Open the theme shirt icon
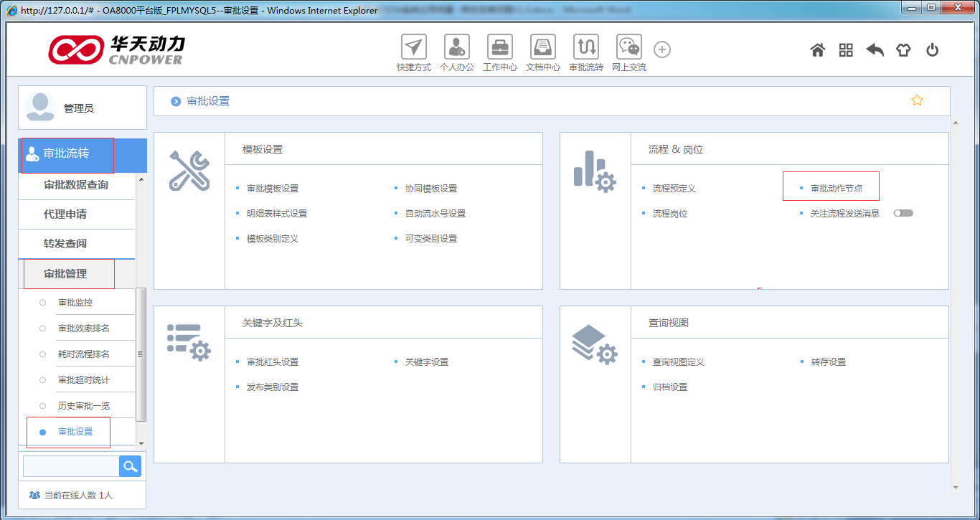This screenshot has height=520, width=980. 903,50
